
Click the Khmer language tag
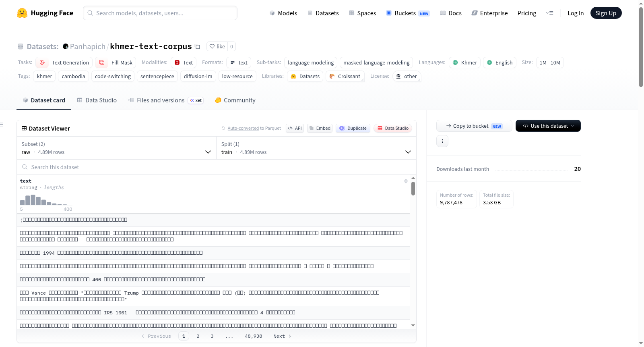464,62
